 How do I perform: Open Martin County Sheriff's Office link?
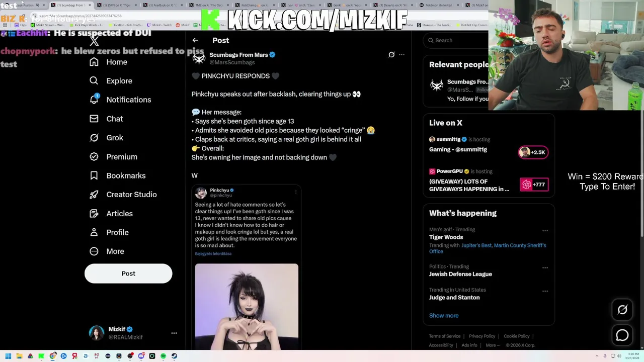tap(487, 248)
